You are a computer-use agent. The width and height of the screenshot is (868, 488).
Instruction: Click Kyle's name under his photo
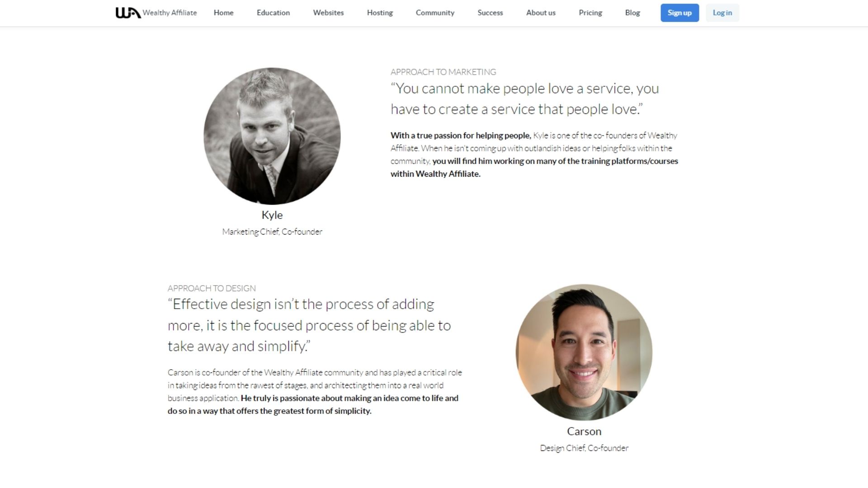[x=272, y=215]
